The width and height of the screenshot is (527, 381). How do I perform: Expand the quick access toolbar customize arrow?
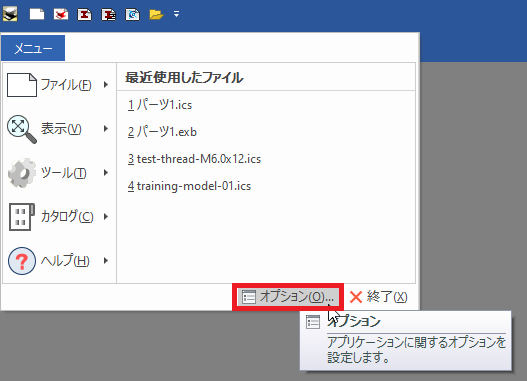(176, 14)
